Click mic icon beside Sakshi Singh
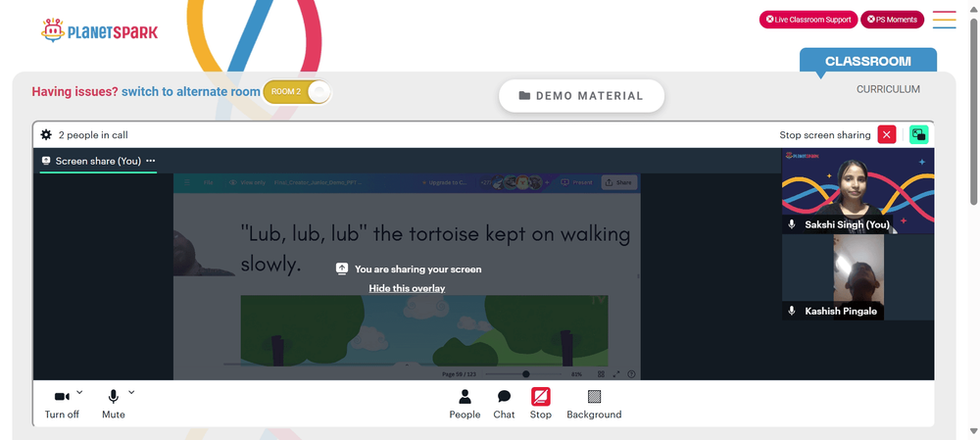Image resolution: width=980 pixels, height=440 pixels. 792,224
